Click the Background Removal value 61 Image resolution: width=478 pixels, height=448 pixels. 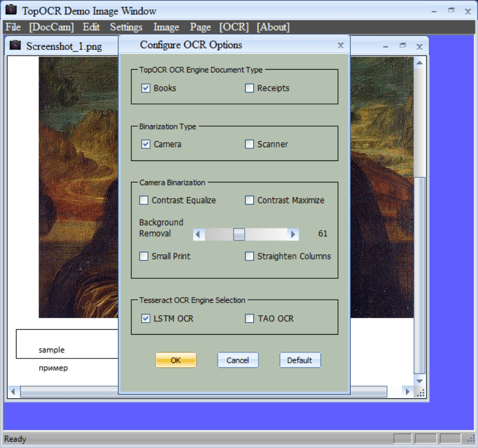point(323,234)
